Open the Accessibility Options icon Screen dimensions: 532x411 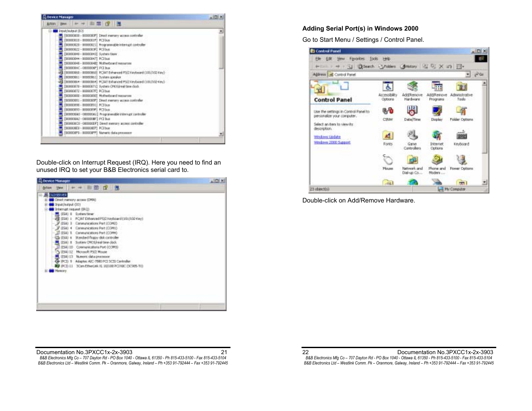tap(388, 91)
